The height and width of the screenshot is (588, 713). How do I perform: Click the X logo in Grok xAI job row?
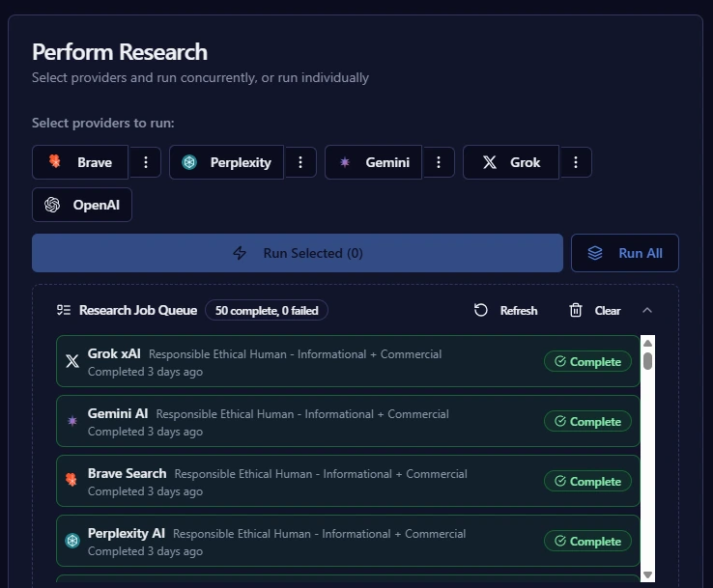(x=72, y=361)
